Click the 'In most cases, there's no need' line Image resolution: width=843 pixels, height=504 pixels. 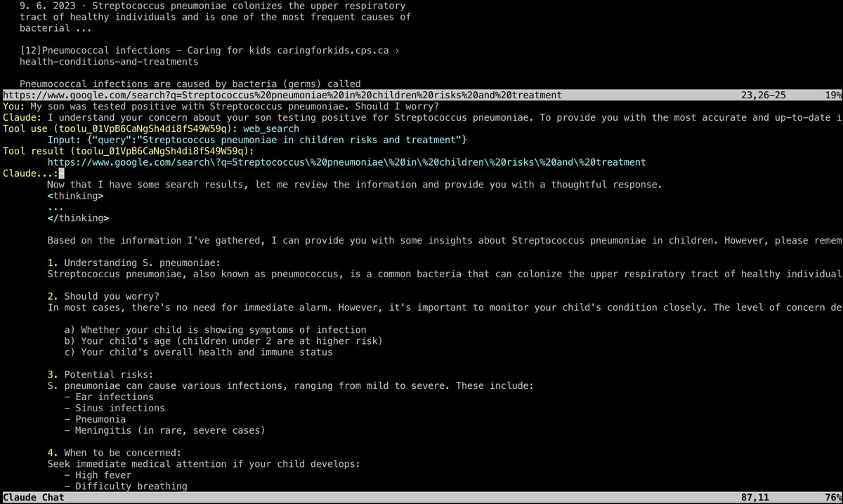pyautogui.click(x=445, y=307)
